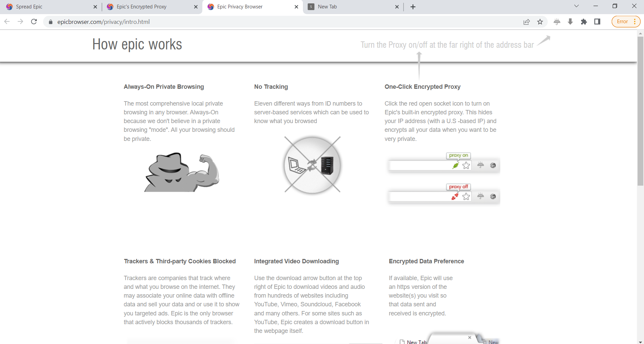Switch to the Spread Epic tab
The width and height of the screenshot is (644, 344).
50,7
